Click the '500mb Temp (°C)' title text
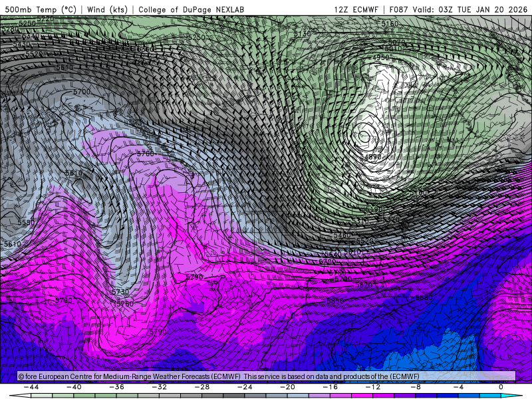The height and width of the screenshot is (399, 532). click(x=40, y=9)
